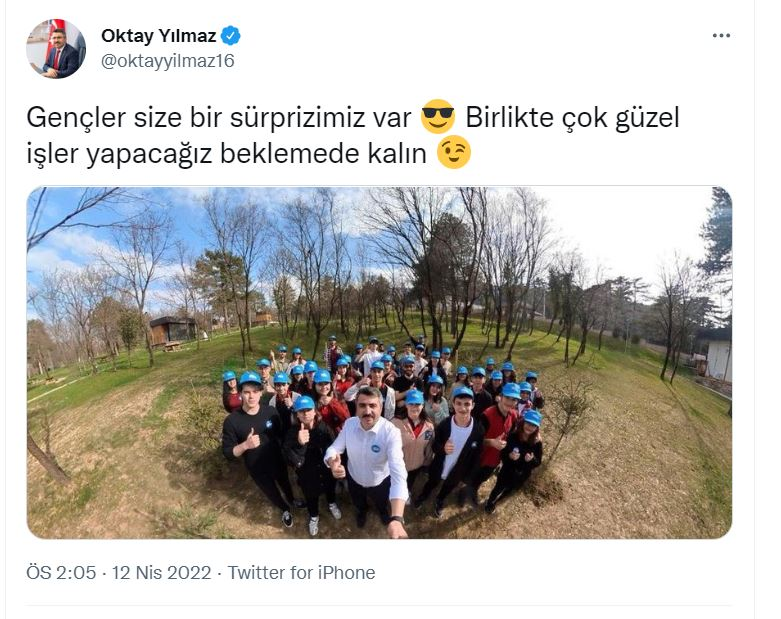Screen dimensions: 781x619
Task: Click the boy in black shirt giving thumbs up
Action: point(256,446)
